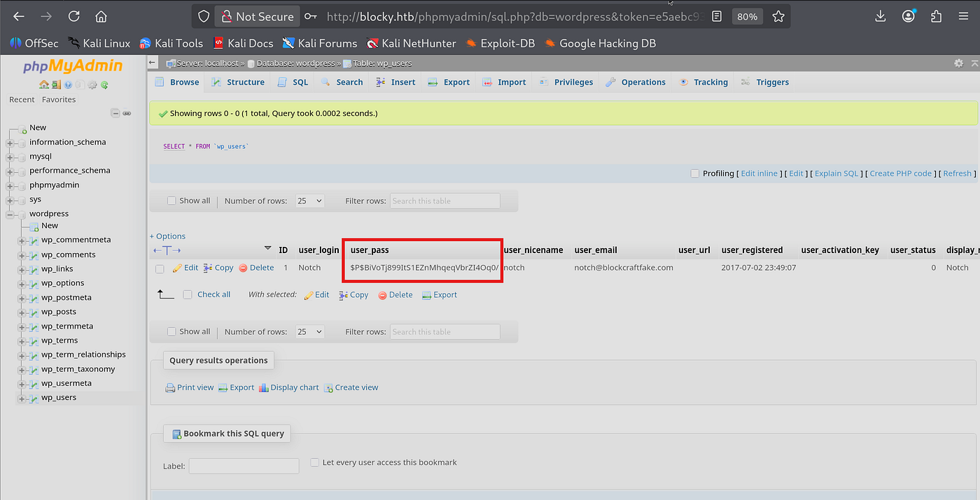Click the phpMyAdmin home icon
Image resolution: width=980 pixels, height=500 pixels.
43,85
